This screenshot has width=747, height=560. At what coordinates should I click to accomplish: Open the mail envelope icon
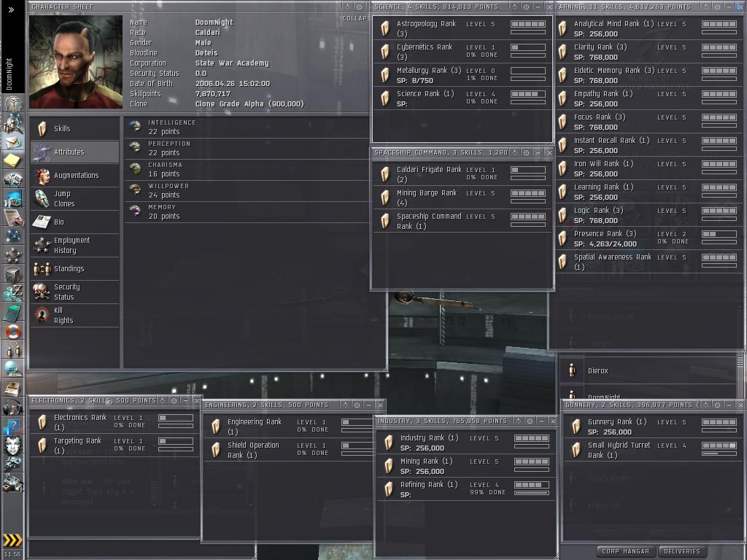[x=12, y=142]
